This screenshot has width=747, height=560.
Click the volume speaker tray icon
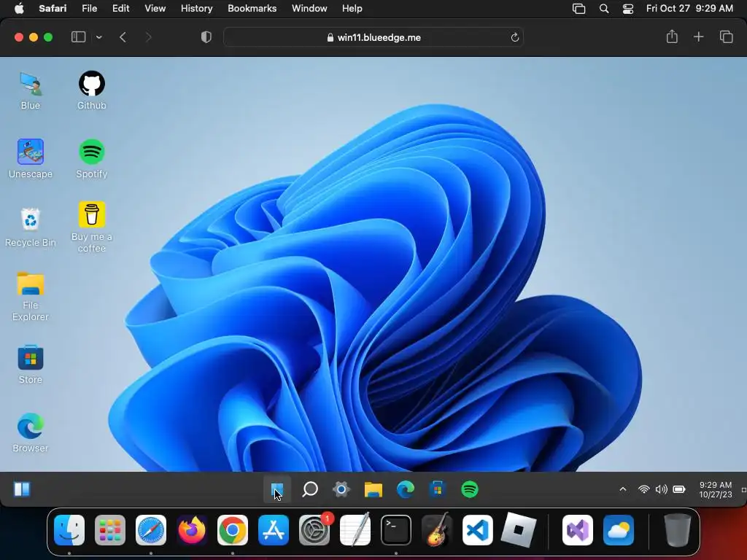(661, 489)
